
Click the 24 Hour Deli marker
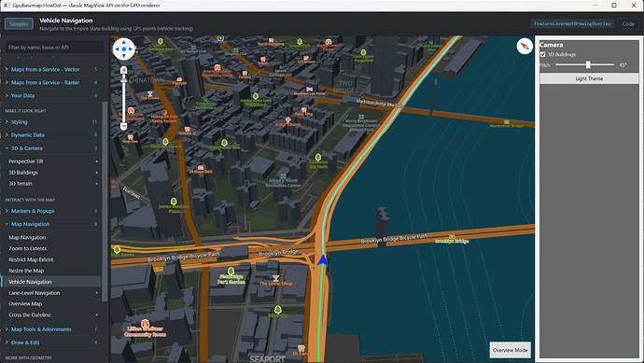click(x=201, y=168)
